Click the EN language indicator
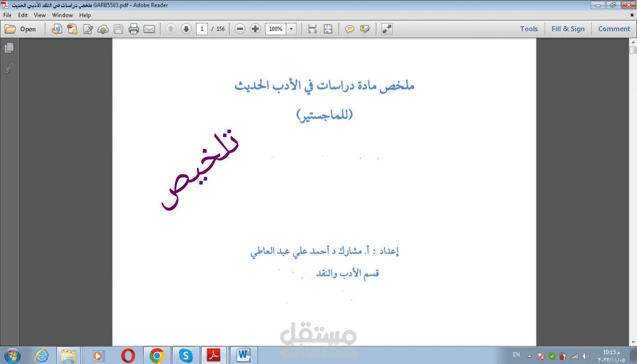The height and width of the screenshot is (364, 637). (x=516, y=355)
